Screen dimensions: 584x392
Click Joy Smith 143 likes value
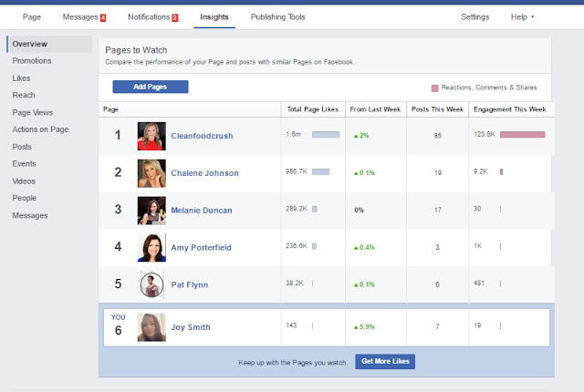(291, 325)
